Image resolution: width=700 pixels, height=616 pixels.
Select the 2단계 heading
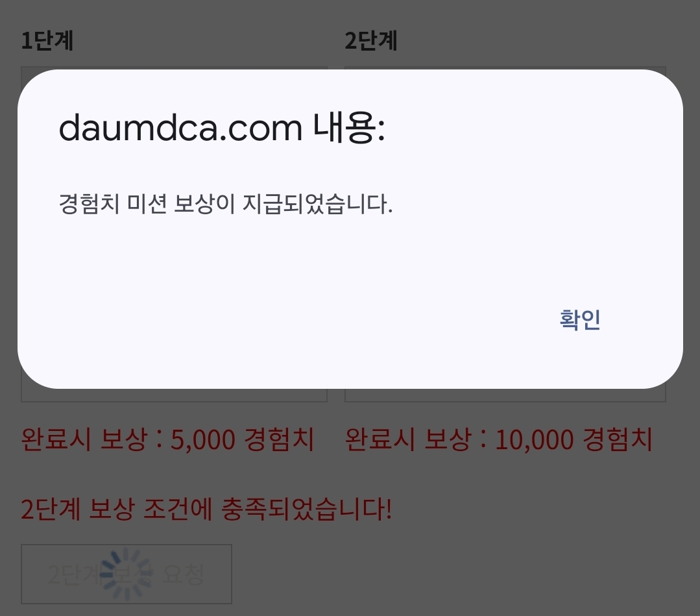click(370, 41)
